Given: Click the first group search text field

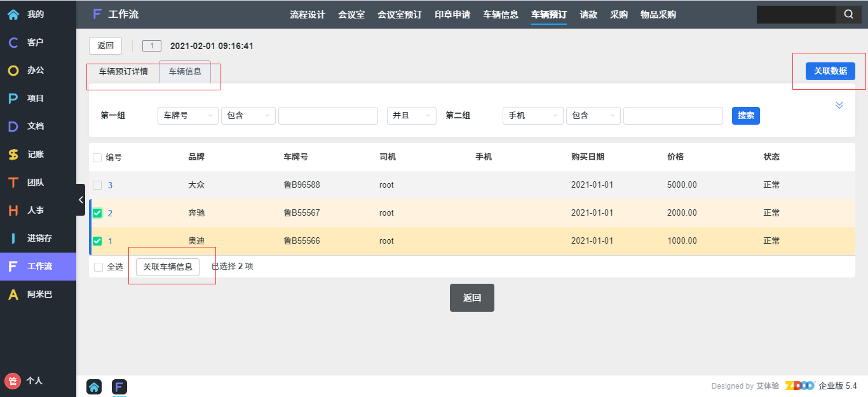Looking at the screenshot, I should 328,116.
